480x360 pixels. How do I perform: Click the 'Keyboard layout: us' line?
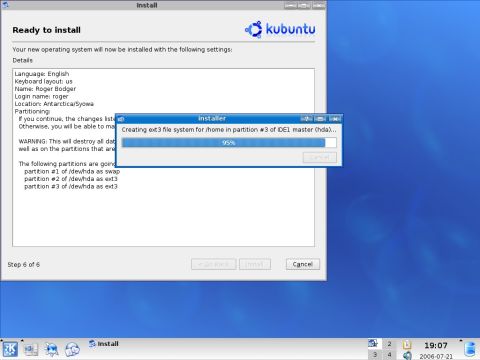click(43, 81)
